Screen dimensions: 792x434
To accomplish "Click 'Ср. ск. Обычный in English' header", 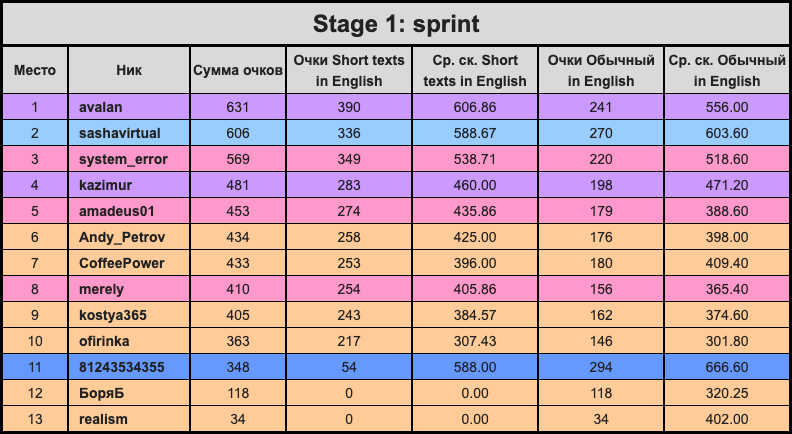I will (x=727, y=70).
